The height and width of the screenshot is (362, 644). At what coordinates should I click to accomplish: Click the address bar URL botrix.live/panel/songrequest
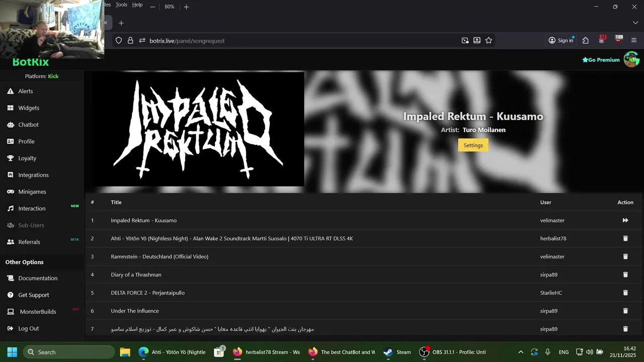pyautogui.click(x=187, y=41)
